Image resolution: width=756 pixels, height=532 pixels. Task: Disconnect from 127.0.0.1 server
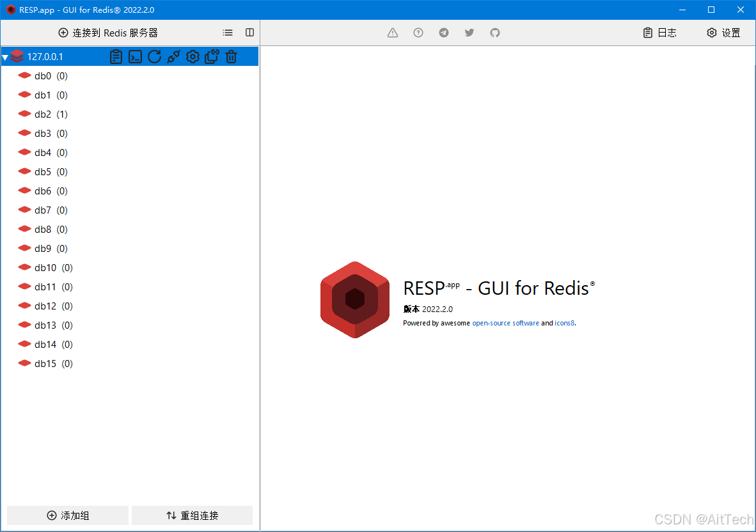pyautogui.click(x=173, y=57)
